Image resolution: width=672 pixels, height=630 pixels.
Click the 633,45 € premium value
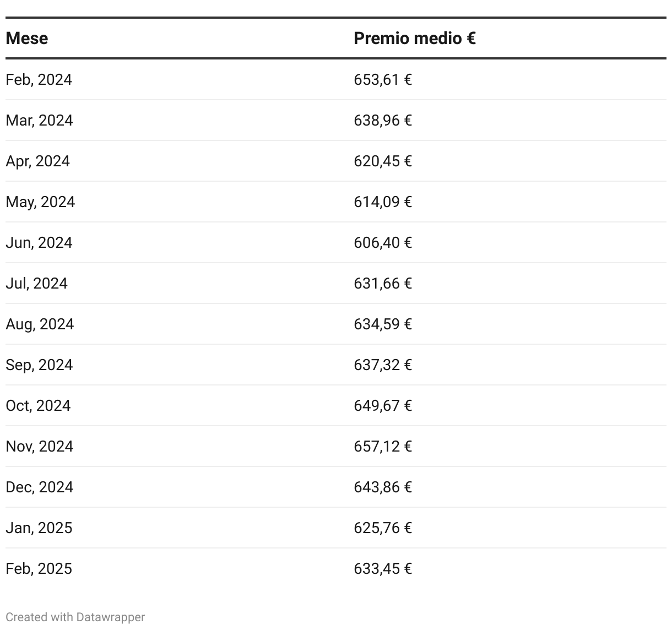(383, 569)
